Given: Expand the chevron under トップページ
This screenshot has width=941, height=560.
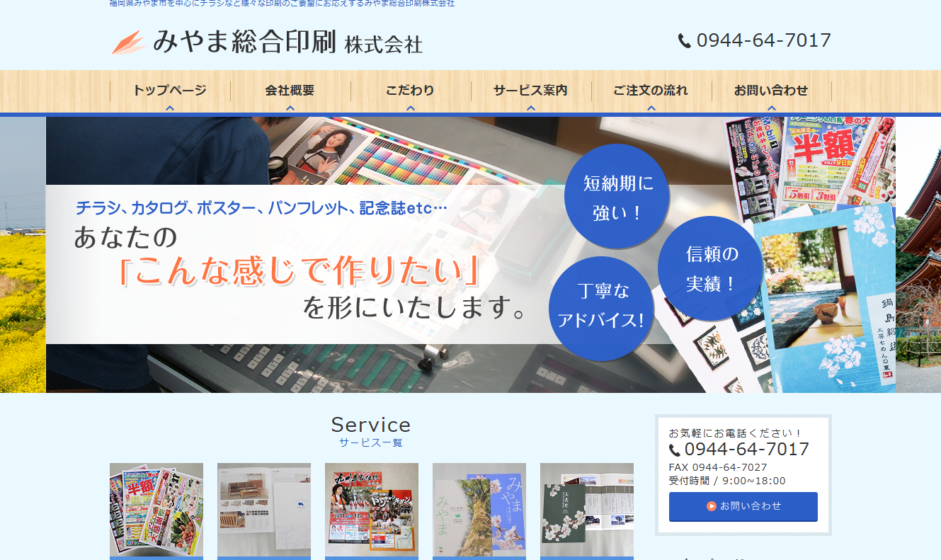Looking at the screenshot, I should click(170, 108).
